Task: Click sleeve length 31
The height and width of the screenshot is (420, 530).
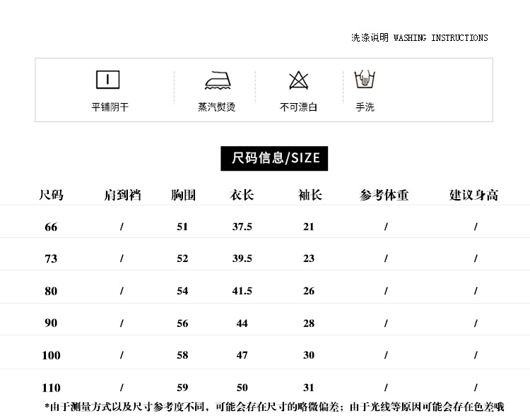Action: tap(309, 388)
